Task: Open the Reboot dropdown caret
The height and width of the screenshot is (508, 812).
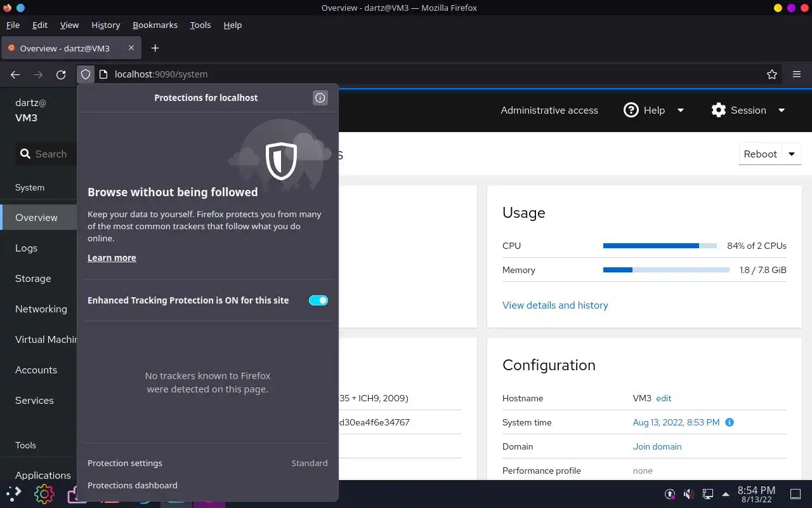Action: coord(792,154)
